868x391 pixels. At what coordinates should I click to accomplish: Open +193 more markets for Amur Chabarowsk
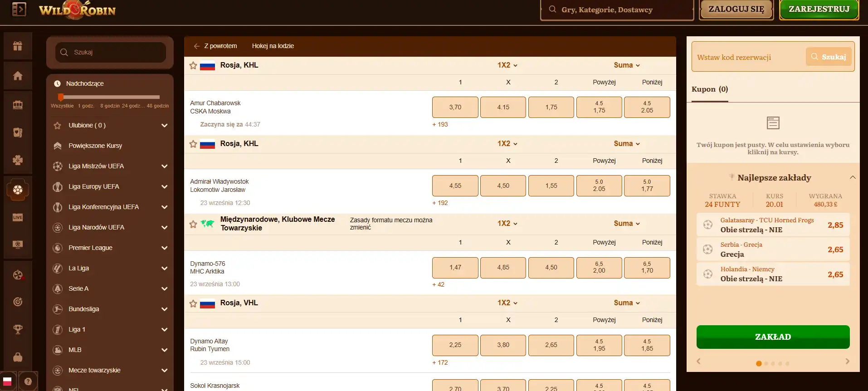[x=440, y=124]
